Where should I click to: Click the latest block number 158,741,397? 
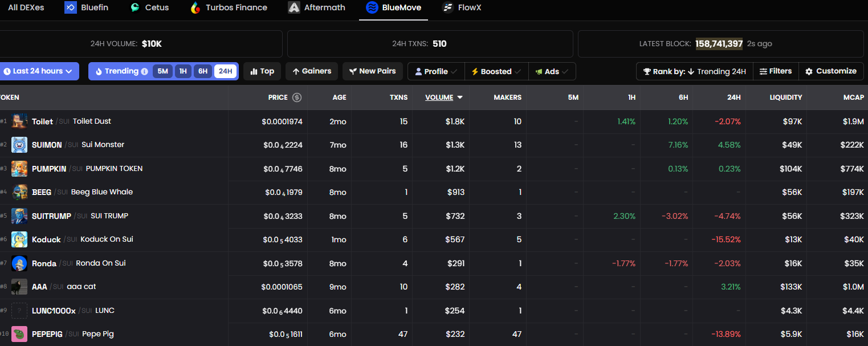click(x=719, y=44)
